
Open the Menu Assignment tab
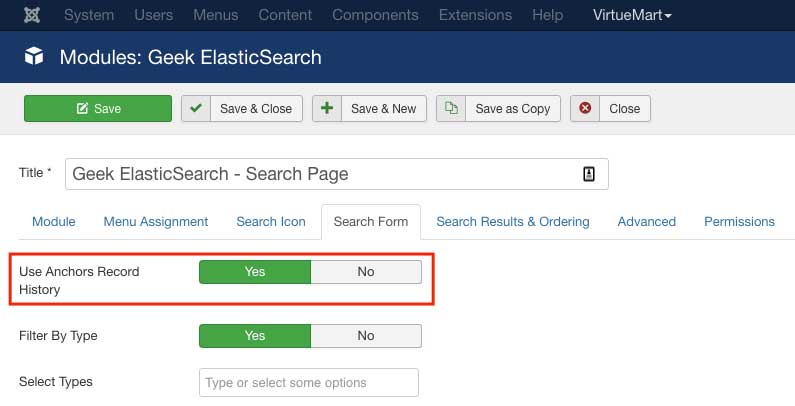coord(156,222)
